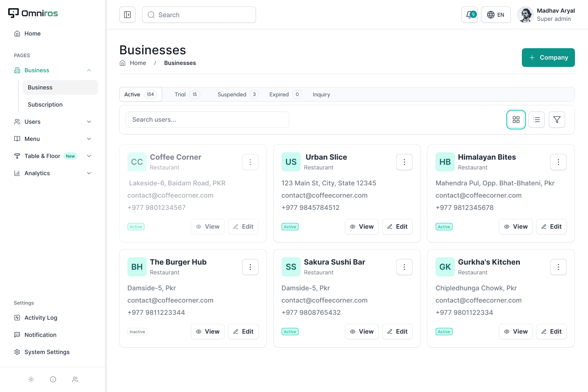Click the US avatar of Urban Slice
Image resolution: width=588 pixels, height=392 pixels.
(291, 162)
